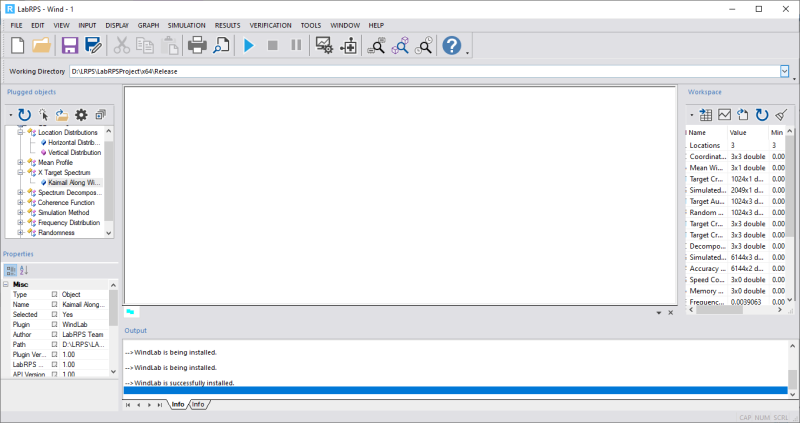The height and width of the screenshot is (423, 800).
Task: Go to the first output tab with the arrow
Action: (128, 405)
